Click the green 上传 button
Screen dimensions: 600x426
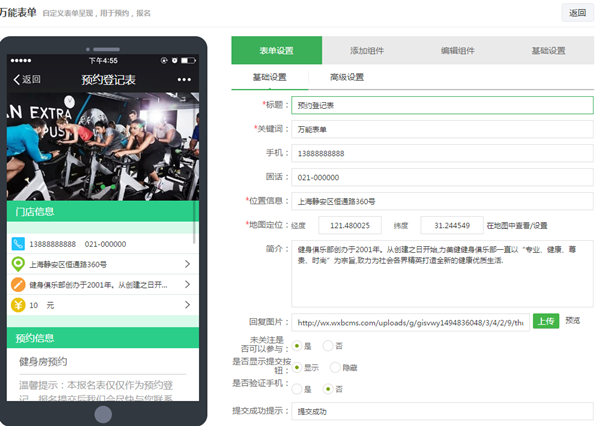point(546,321)
